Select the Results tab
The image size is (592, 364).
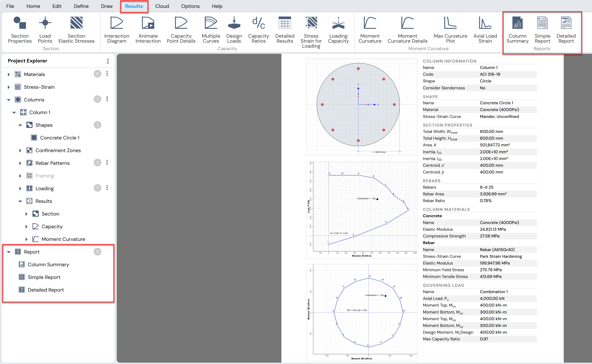(134, 6)
